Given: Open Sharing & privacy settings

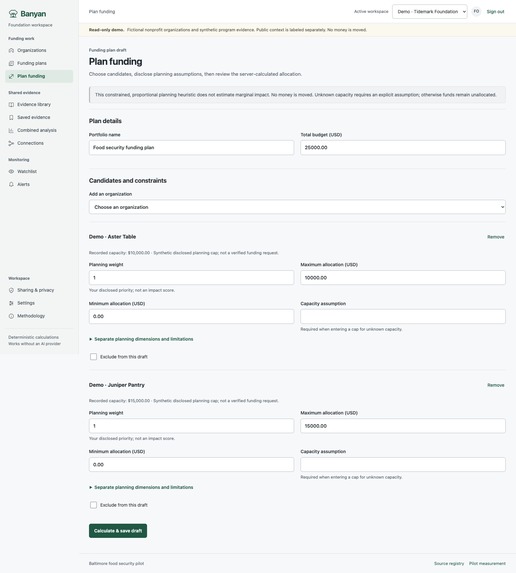Looking at the screenshot, I should point(39,290).
